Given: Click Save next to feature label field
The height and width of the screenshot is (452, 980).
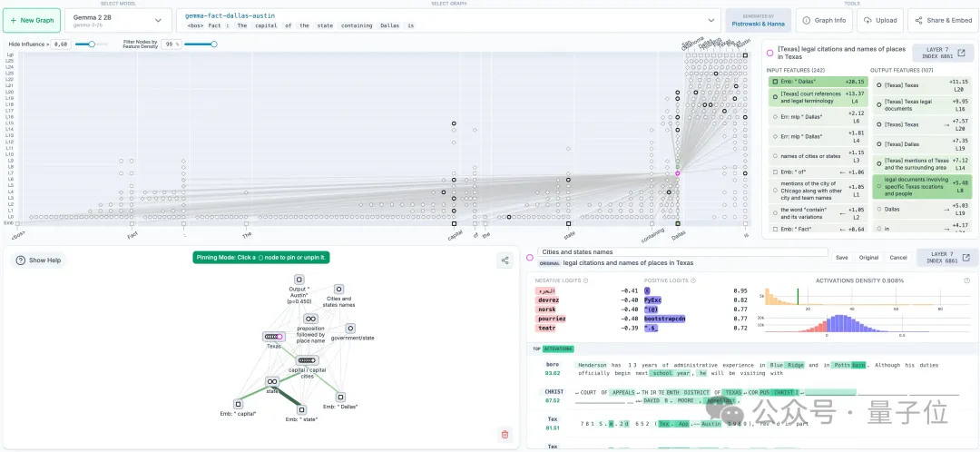Looking at the screenshot, I should click(841, 257).
